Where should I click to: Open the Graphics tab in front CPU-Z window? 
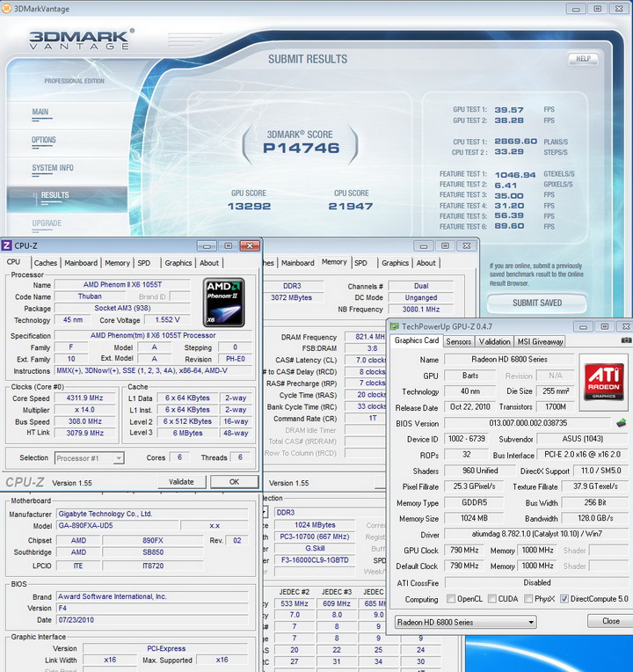pos(178,263)
